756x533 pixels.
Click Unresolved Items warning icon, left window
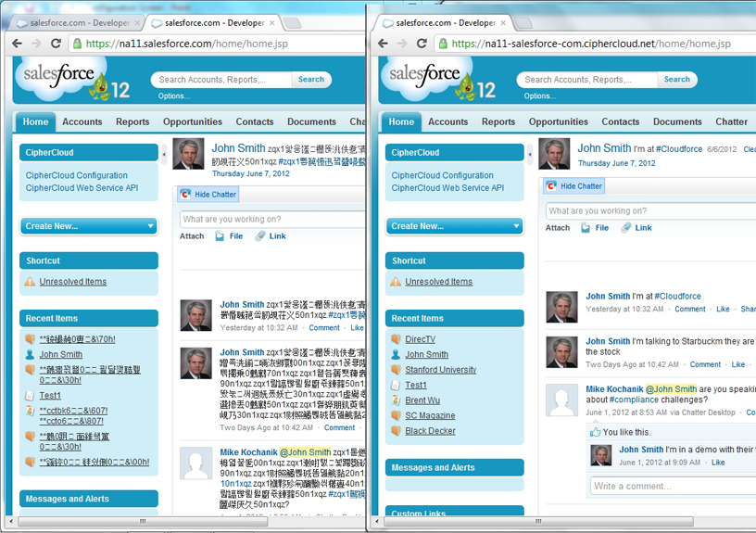tap(30, 281)
